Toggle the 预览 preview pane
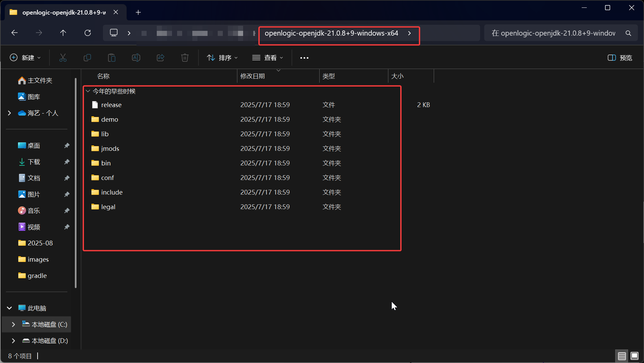The width and height of the screenshot is (644, 363). (620, 58)
